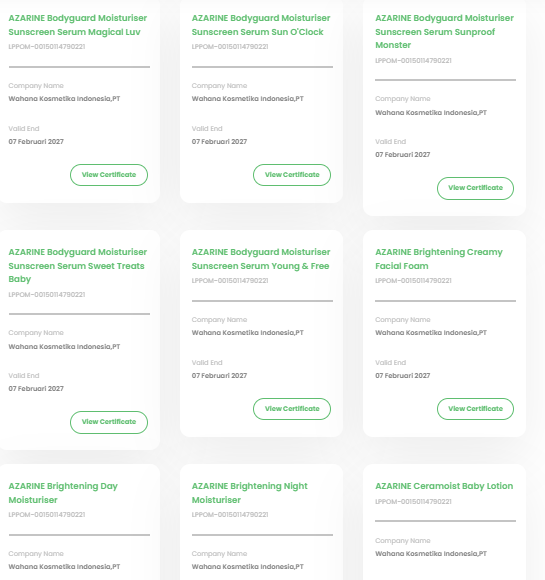This screenshot has width=545, height=580.
Task: Select the Magical Luv card's LPPOM number
Action: point(47,47)
